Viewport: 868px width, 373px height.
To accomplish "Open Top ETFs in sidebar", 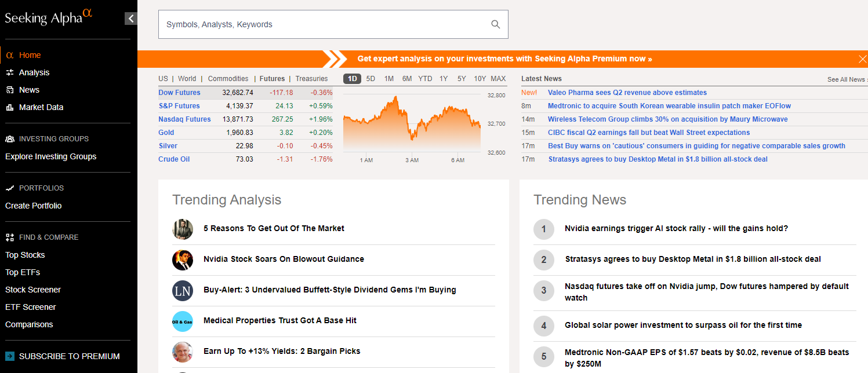I will (x=23, y=272).
